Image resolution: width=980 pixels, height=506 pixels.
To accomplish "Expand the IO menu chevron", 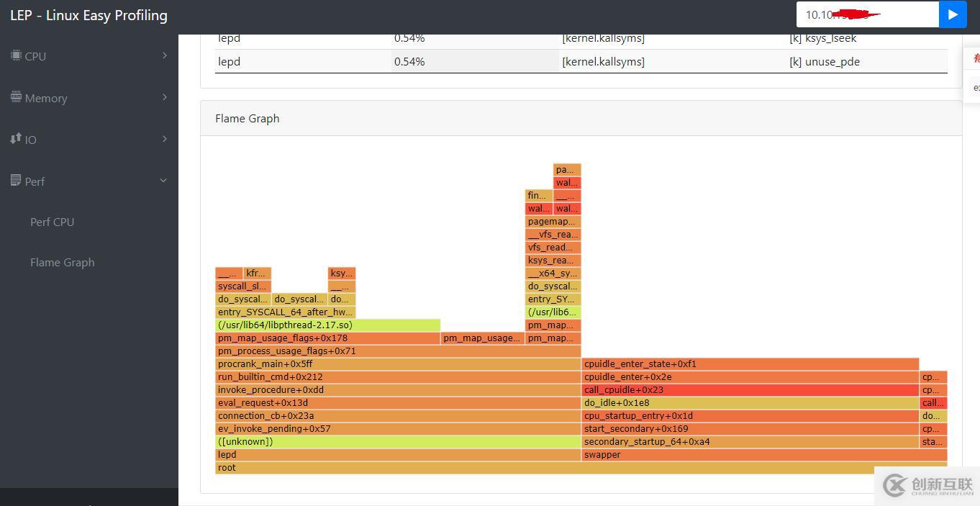I will point(165,139).
